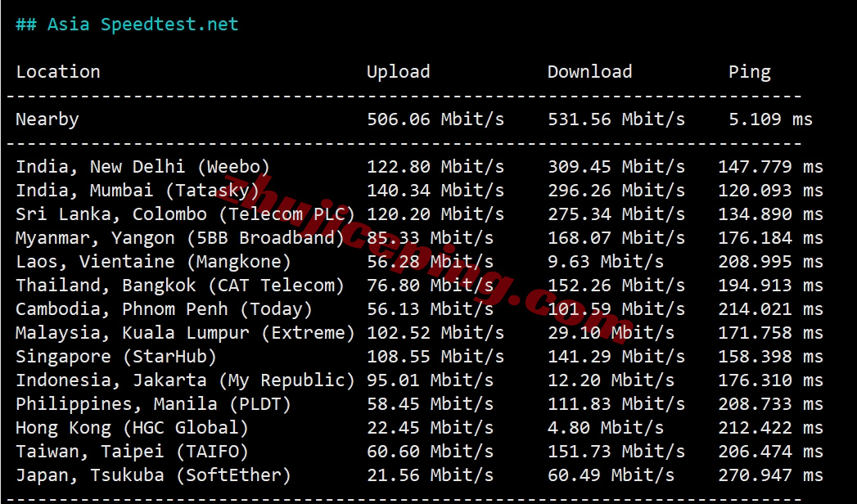Screen dimensions: 857x504
Task: Click New Delhi upload 122.80 Mbit/s
Action: coord(435,167)
